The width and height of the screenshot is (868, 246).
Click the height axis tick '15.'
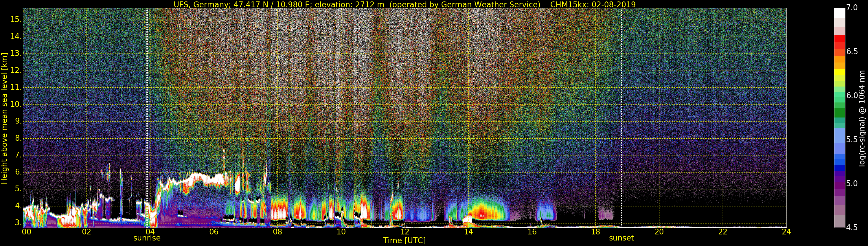16,20
